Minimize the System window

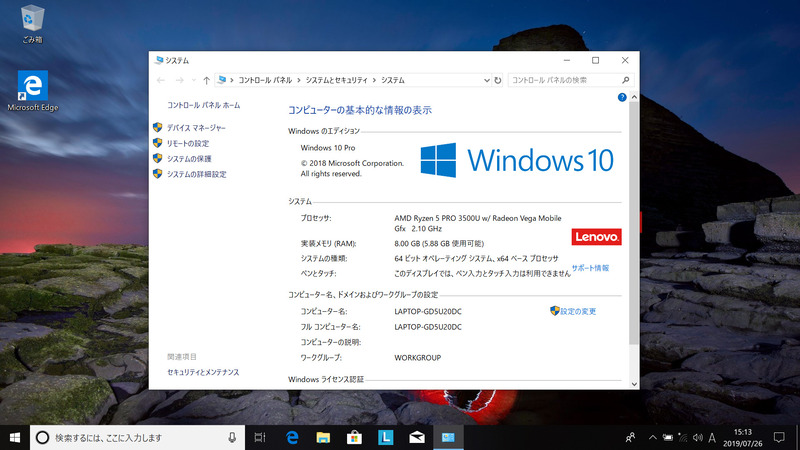[566, 60]
